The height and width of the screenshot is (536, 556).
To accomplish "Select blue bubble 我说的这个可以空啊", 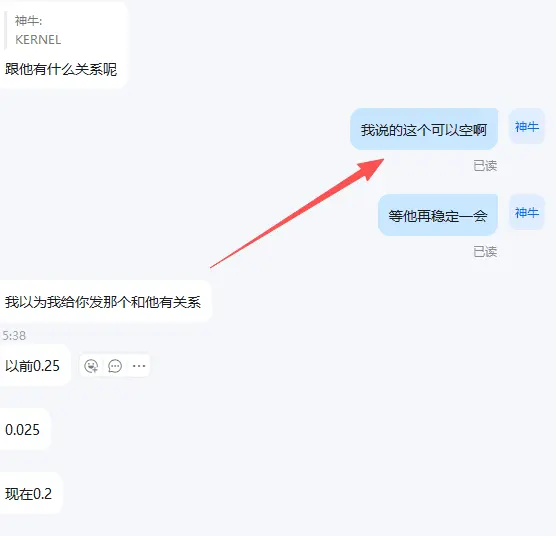I will tap(424, 129).
